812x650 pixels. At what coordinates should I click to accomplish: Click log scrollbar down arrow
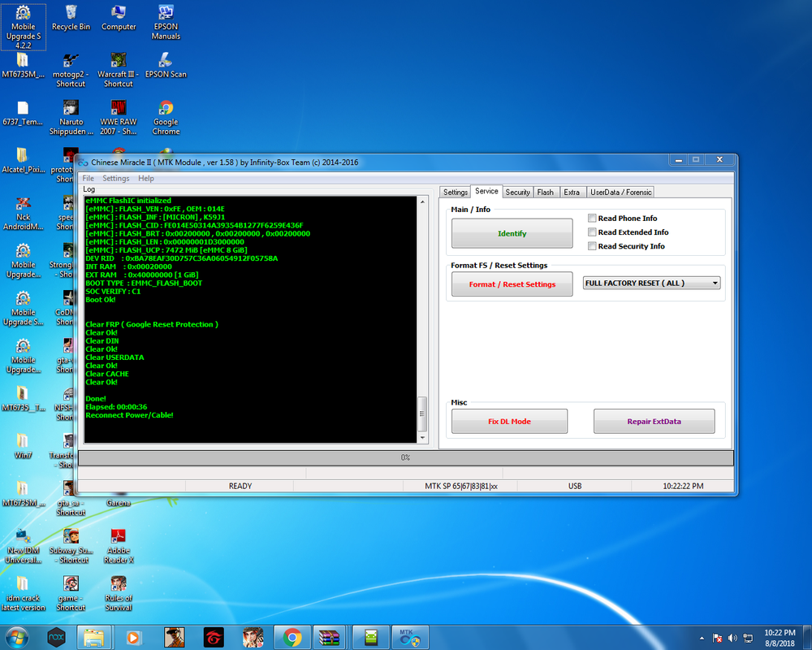click(422, 438)
